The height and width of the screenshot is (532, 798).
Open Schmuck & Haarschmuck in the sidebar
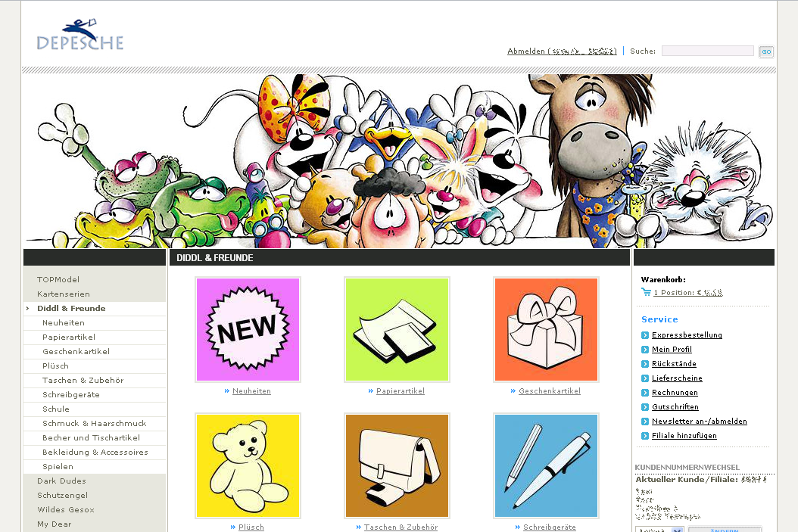coord(94,423)
